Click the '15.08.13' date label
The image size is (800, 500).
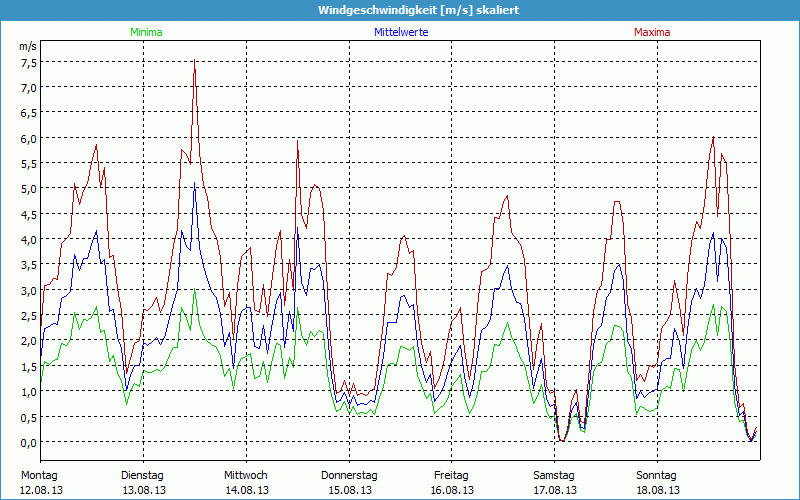coord(350,490)
